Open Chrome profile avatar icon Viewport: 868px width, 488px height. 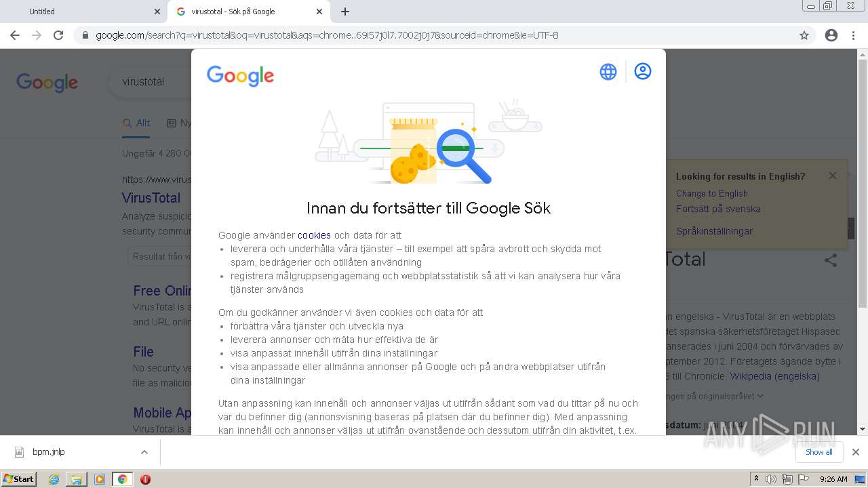click(x=831, y=35)
